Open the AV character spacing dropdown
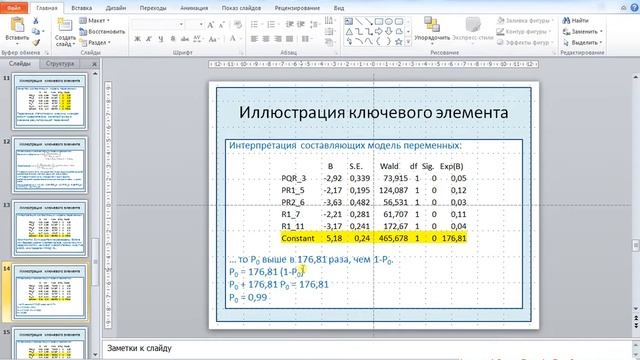Viewport: 640px width, 360px height. (198, 39)
